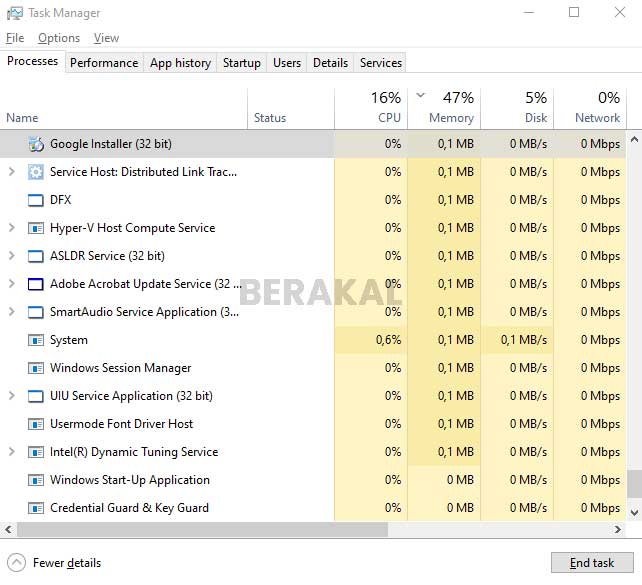Click the Fewer details link
The height and width of the screenshot is (585, 642).
(67, 563)
